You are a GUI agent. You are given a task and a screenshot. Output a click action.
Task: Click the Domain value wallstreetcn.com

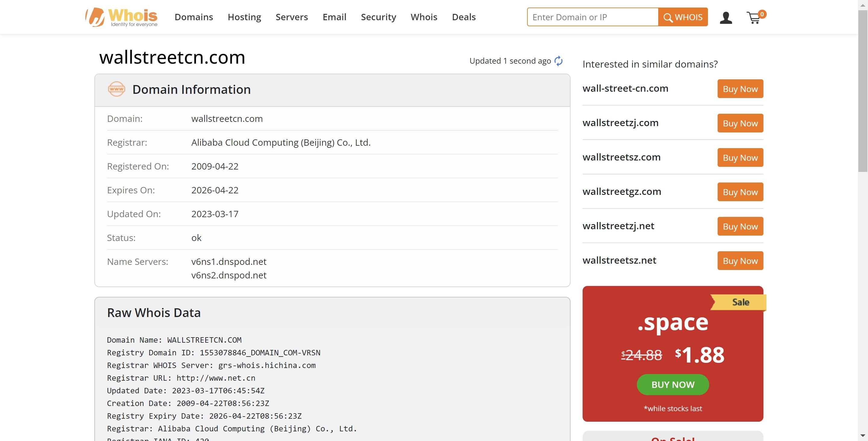click(x=227, y=119)
